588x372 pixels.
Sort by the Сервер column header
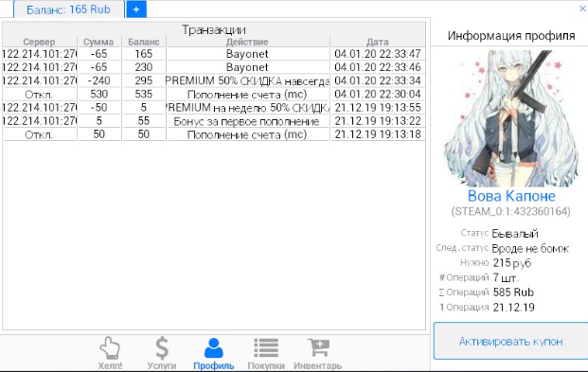(x=39, y=42)
